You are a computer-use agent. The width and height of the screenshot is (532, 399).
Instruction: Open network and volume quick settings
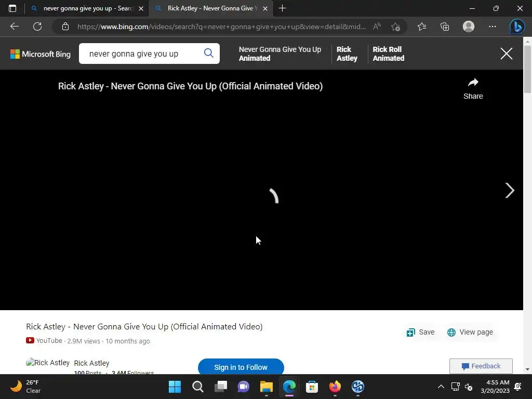point(462,387)
